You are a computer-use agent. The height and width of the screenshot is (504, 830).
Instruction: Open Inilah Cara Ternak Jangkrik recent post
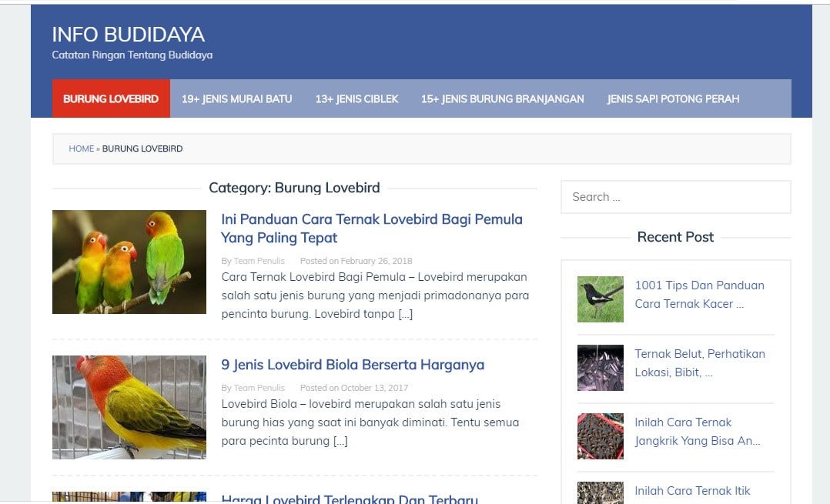click(x=697, y=432)
